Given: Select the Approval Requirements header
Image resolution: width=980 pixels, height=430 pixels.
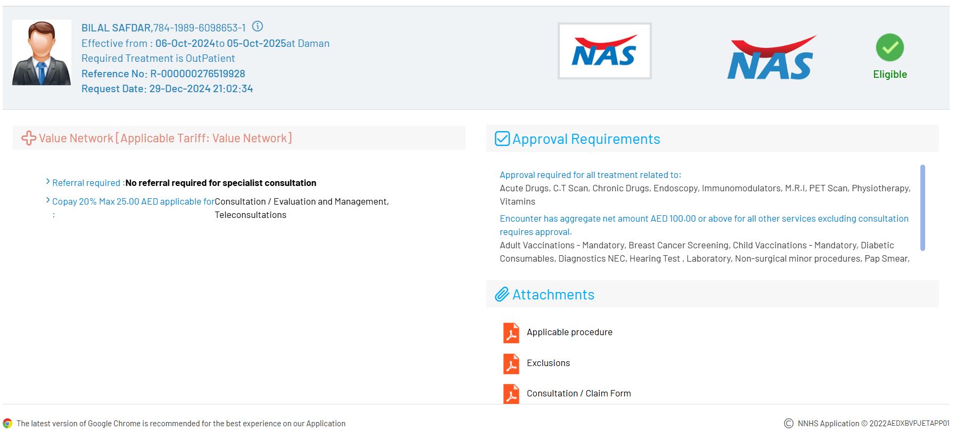Looking at the screenshot, I should (586, 139).
